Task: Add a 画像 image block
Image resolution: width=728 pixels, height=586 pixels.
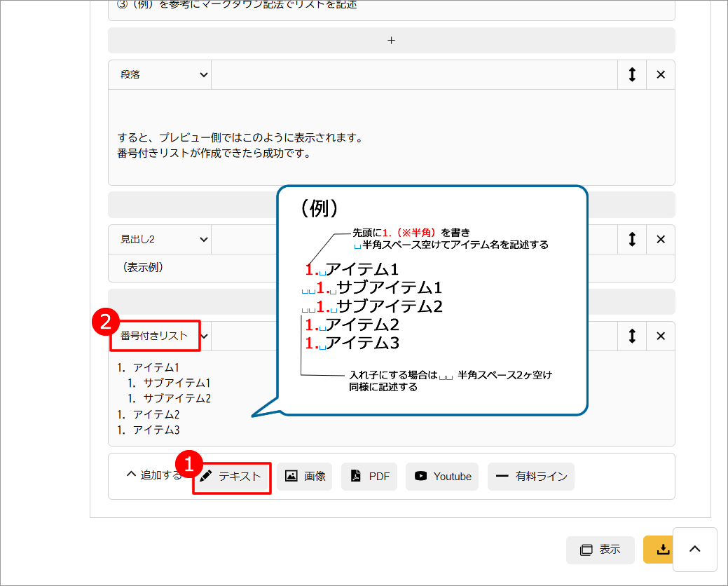Action: click(x=305, y=477)
